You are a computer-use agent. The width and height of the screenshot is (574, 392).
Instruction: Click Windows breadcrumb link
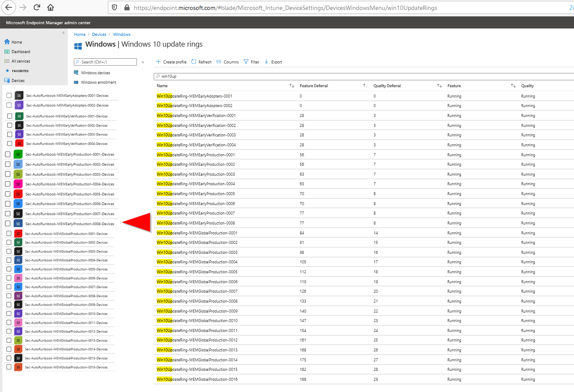pyautogui.click(x=122, y=34)
